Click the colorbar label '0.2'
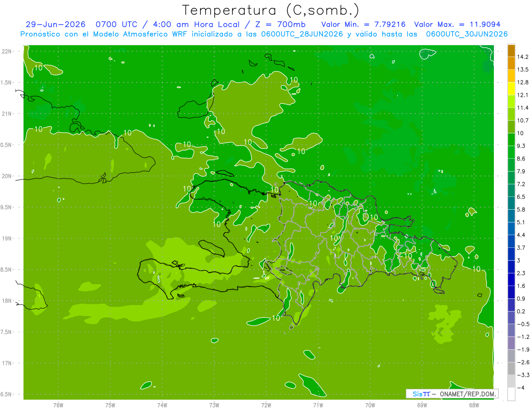Viewport: 532px width, 411px height. click(x=521, y=311)
